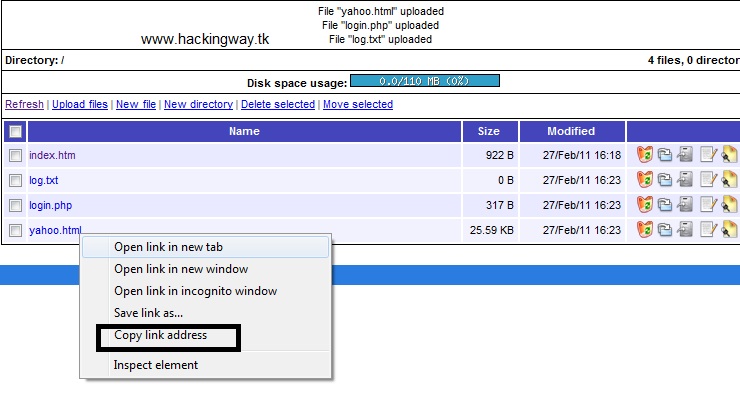
Task: Edit log.txt with its pencil icon
Action: [x=708, y=179]
